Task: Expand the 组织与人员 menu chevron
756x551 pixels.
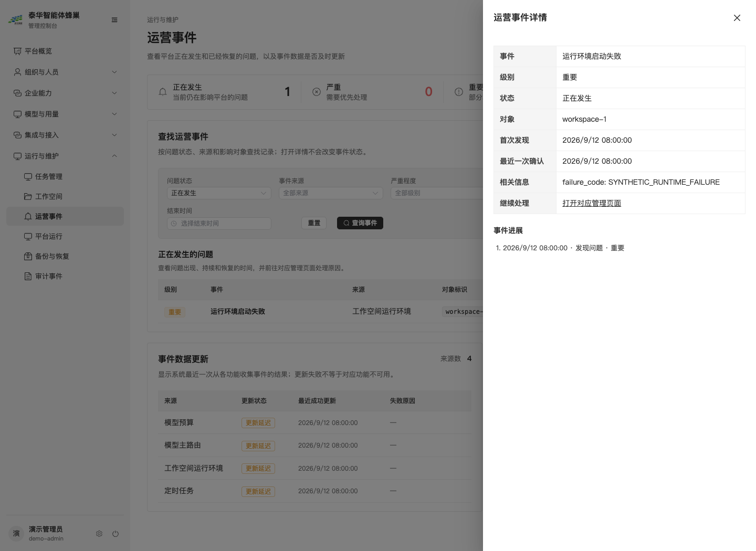Action: click(114, 72)
